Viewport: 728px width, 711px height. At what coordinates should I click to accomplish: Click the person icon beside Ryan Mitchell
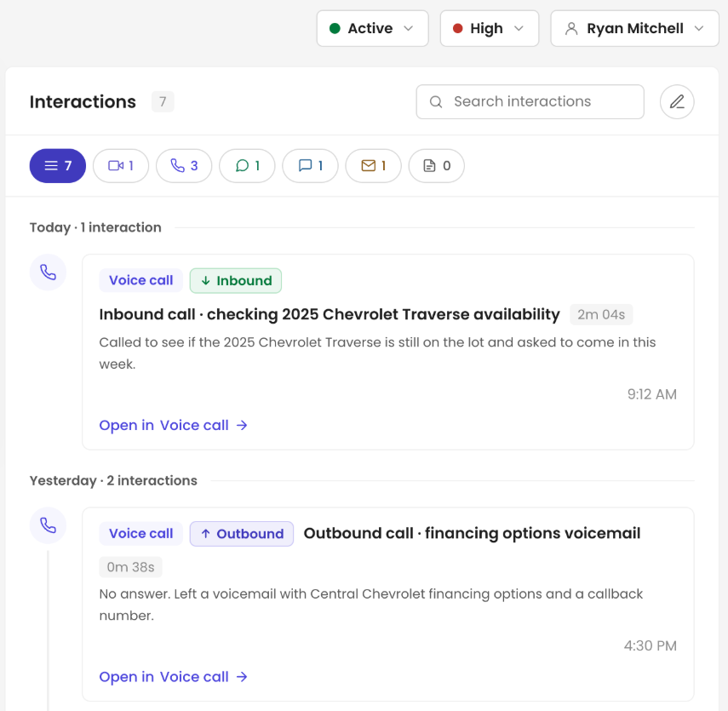click(x=571, y=29)
